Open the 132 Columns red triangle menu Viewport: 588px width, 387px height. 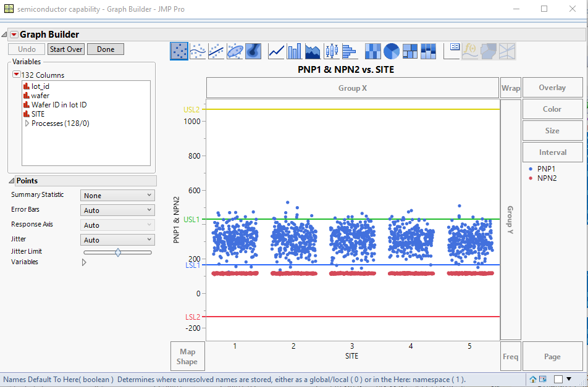(17, 75)
